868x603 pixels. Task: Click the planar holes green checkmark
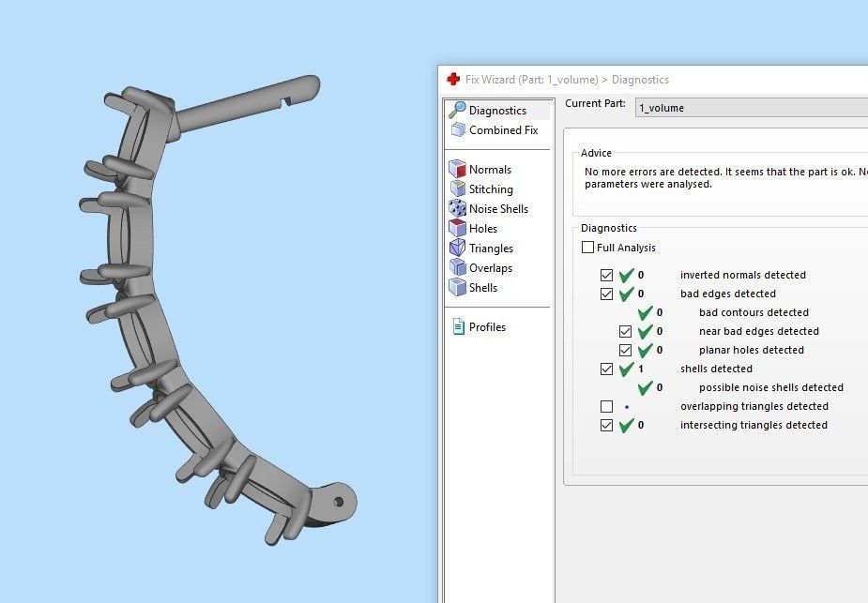point(645,350)
